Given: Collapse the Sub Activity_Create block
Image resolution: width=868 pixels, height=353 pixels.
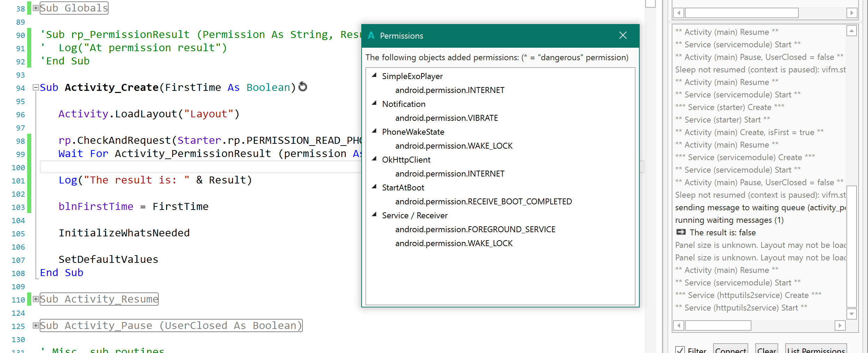Looking at the screenshot, I should tap(36, 87).
